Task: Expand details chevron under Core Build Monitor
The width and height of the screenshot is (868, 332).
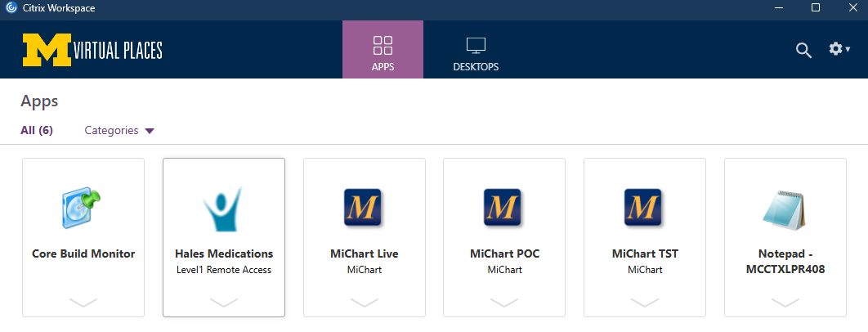Action: pos(83,303)
